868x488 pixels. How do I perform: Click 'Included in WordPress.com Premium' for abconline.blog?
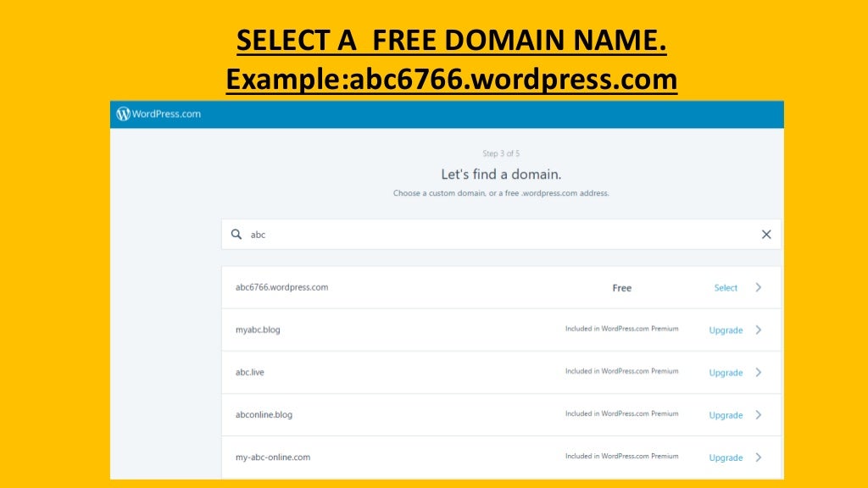click(621, 413)
